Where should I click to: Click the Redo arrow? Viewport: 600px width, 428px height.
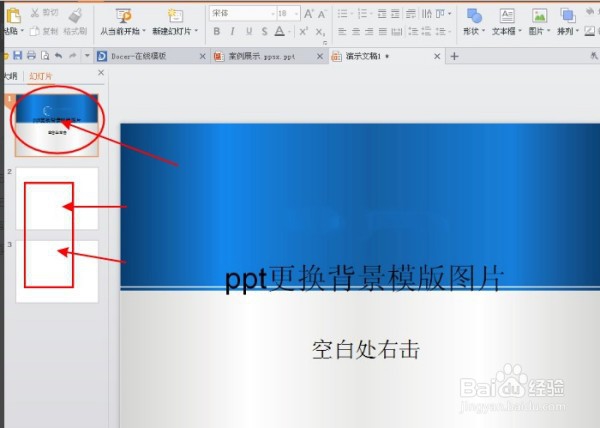(73, 56)
